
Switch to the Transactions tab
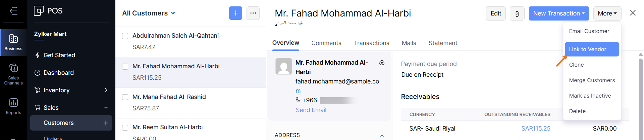coord(371,43)
